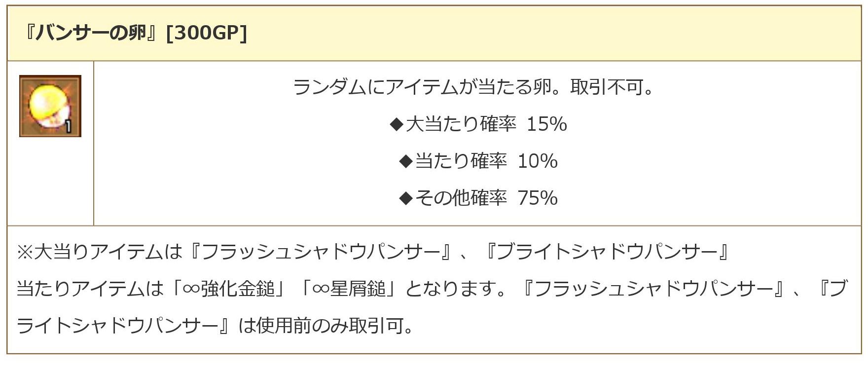Click the 15% jackpot probability value
Viewport: 868px width, 371px height.
click(x=546, y=124)
